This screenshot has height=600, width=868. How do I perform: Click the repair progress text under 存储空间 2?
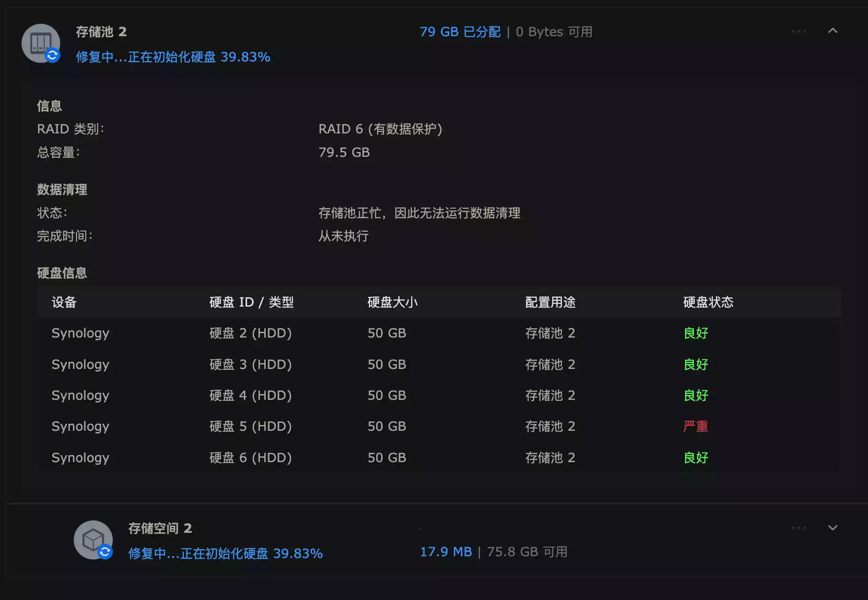click(225, 554)
